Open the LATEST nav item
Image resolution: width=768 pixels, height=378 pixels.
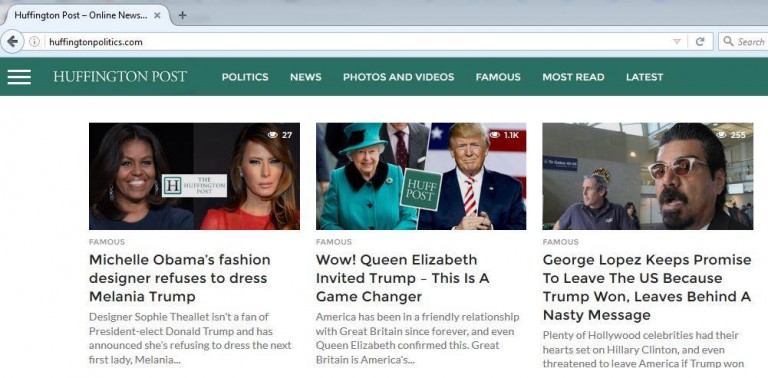pos(645,77)
